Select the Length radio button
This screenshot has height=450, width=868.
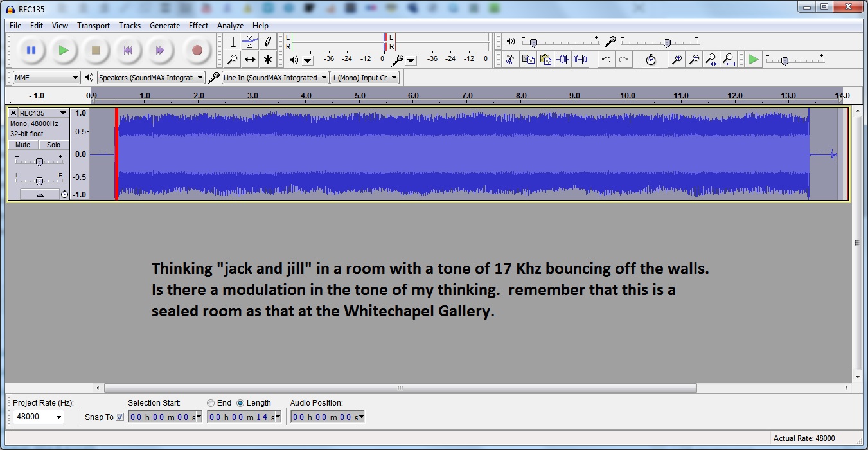coord(240,403)
